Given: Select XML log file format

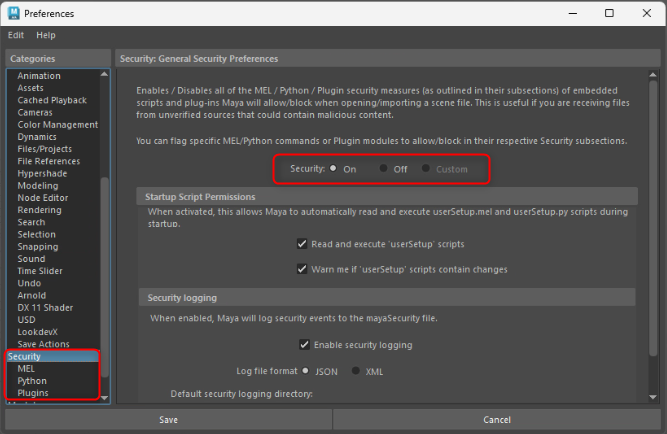Looking at the screenshot, I should coord(356,371).
